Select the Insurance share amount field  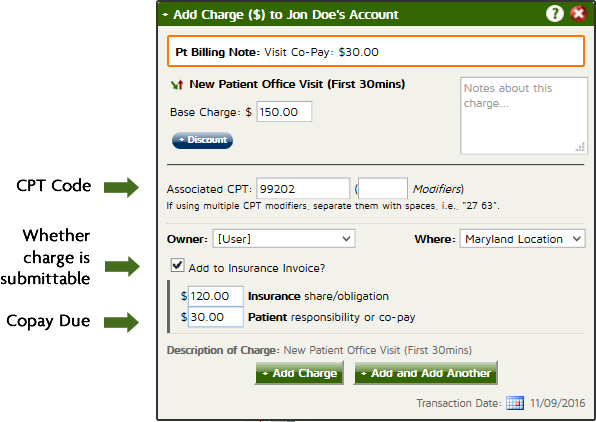point(216,296)
